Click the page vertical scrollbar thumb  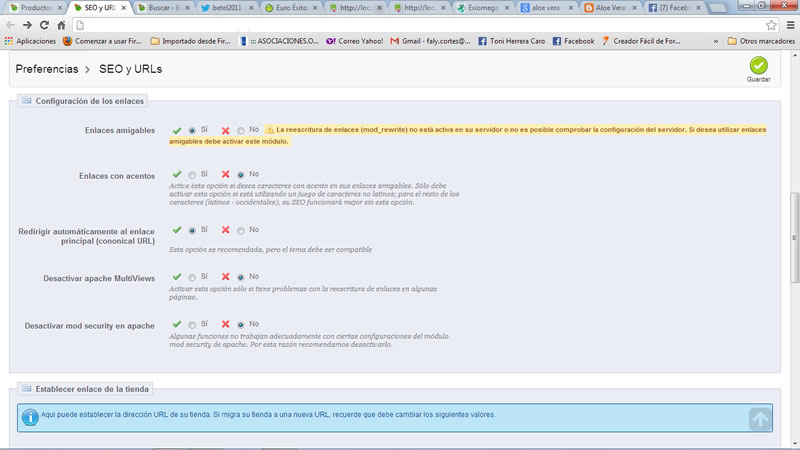[x=794, y=237]
